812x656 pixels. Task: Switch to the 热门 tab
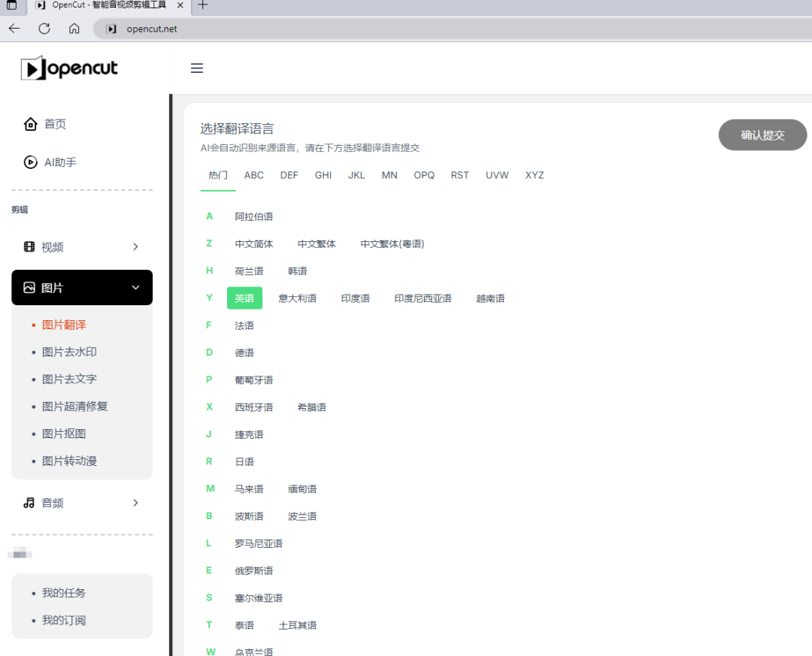218,175
